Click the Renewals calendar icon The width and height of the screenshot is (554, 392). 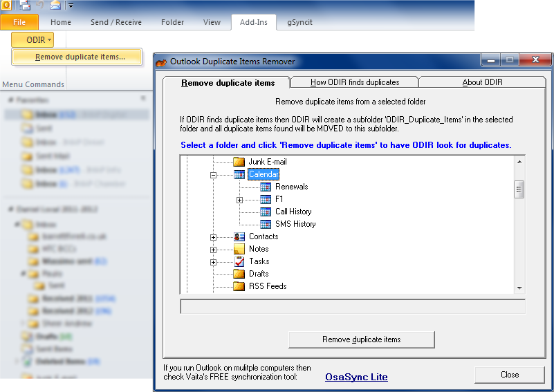click(x=266, y=187)
